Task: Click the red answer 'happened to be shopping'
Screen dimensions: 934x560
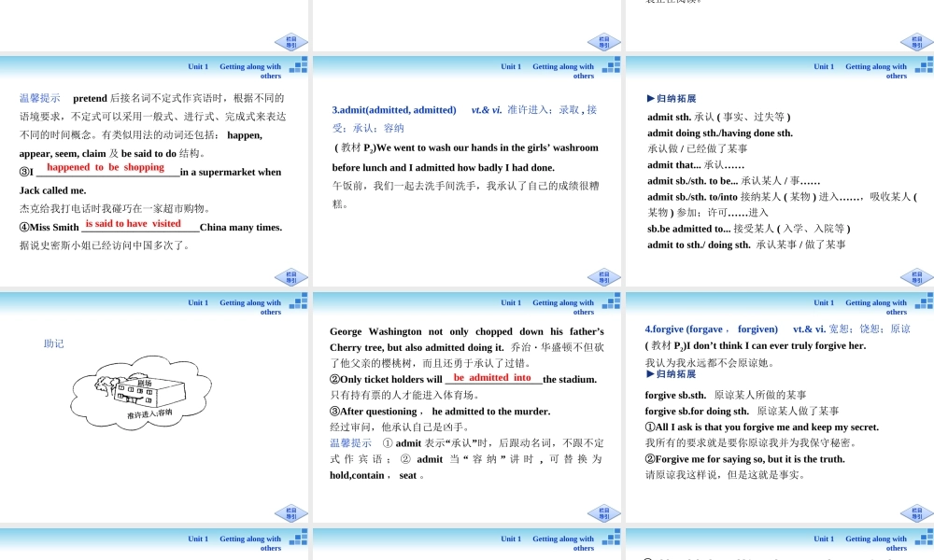Action: pyautogui.click(x=106, y=167)
